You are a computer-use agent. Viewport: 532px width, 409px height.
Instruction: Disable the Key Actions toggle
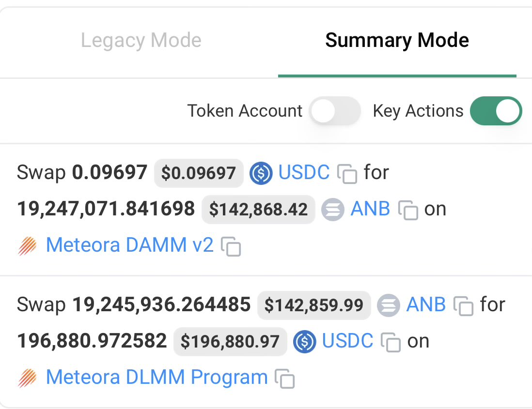click(496, 111)
